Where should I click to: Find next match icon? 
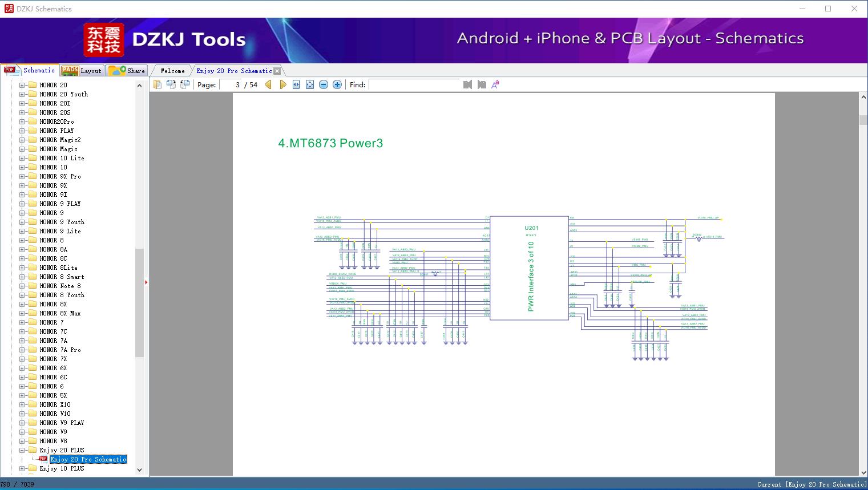(482, 84)
